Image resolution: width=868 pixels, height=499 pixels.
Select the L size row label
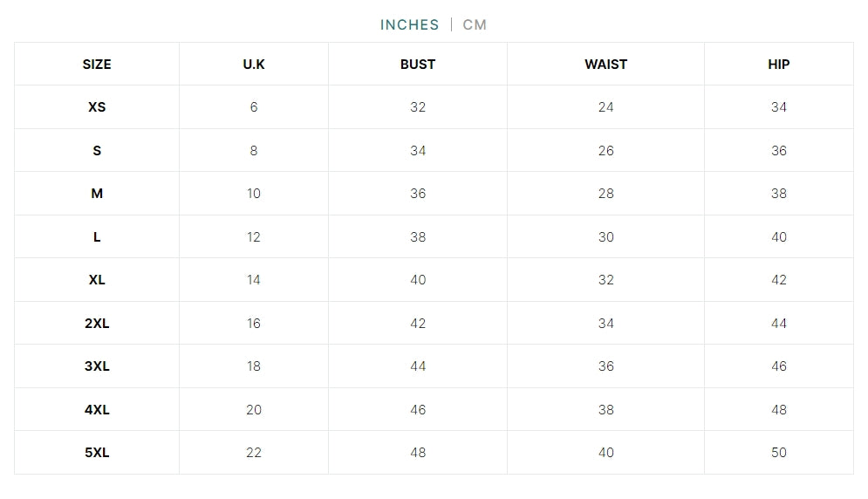point(97,237)
